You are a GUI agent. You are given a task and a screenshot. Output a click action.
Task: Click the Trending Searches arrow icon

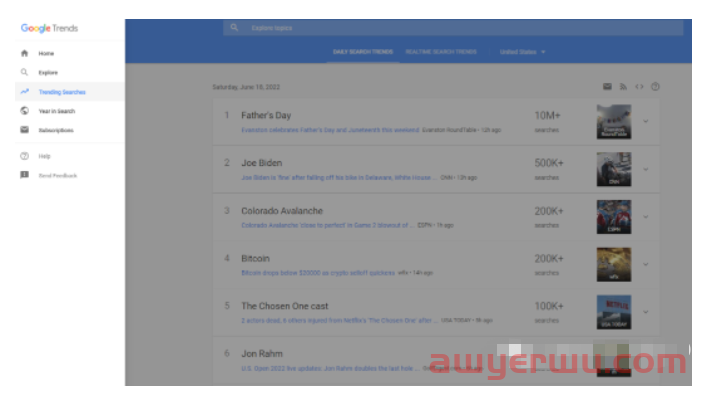point(24,91)
